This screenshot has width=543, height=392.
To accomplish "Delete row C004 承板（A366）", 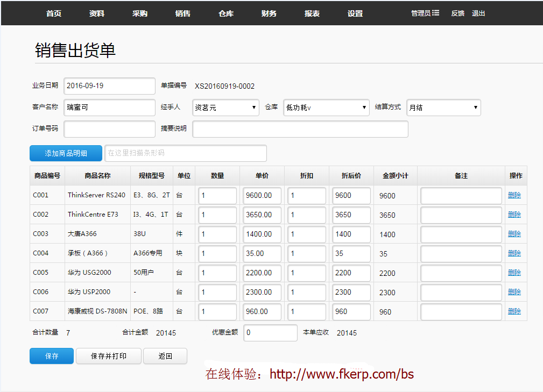I will [514, 253].
